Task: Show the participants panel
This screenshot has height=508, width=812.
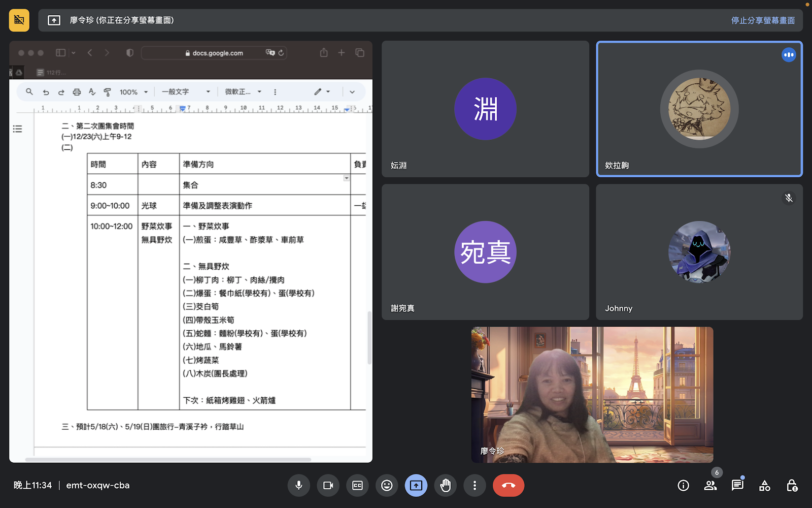Action: coord(710,486)
